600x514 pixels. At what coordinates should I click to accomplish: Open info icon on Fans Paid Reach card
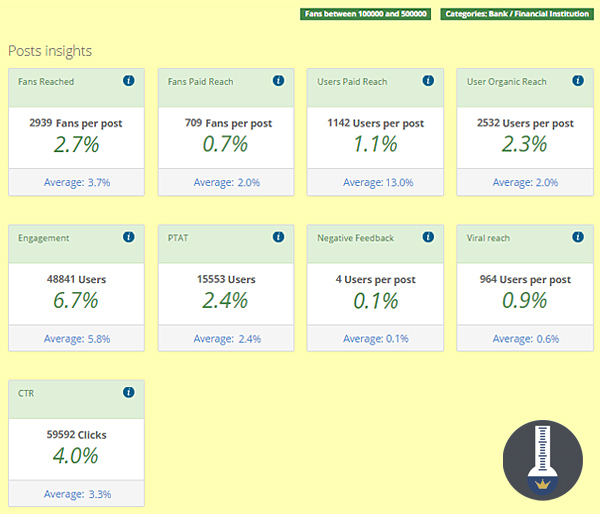click(278, 81)
